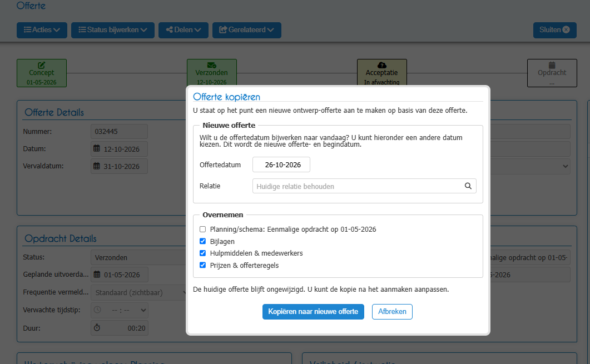The height and width of the screenshot is (364, 590).
Task: Uncheck Hulpmiddelen & medewerkers checkbox
Action: (x=203, y=253)
